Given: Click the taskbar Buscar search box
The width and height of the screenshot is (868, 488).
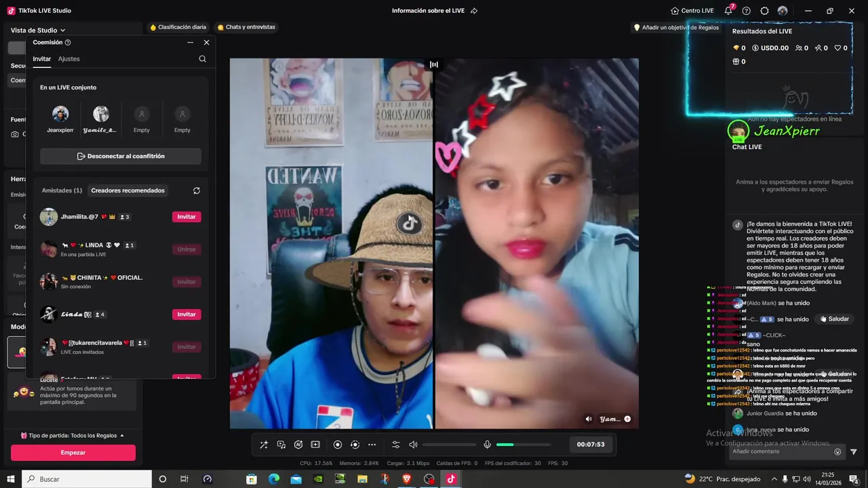Looking at the screenshot, I should (87, 479).
